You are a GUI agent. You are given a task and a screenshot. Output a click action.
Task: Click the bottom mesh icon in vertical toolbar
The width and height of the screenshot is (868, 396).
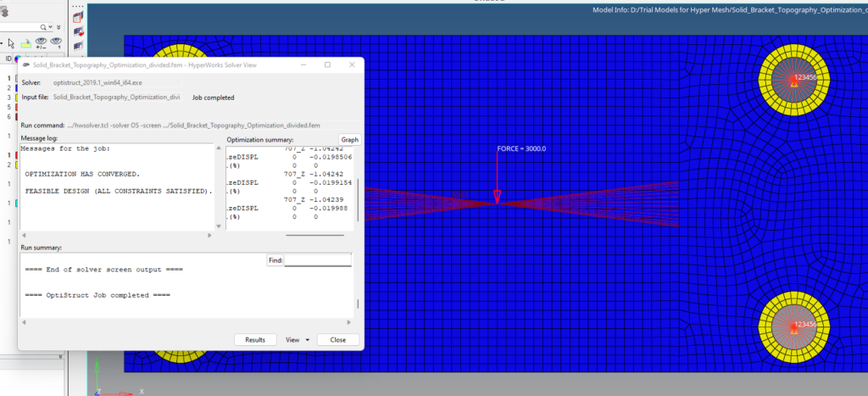(78, 46)
